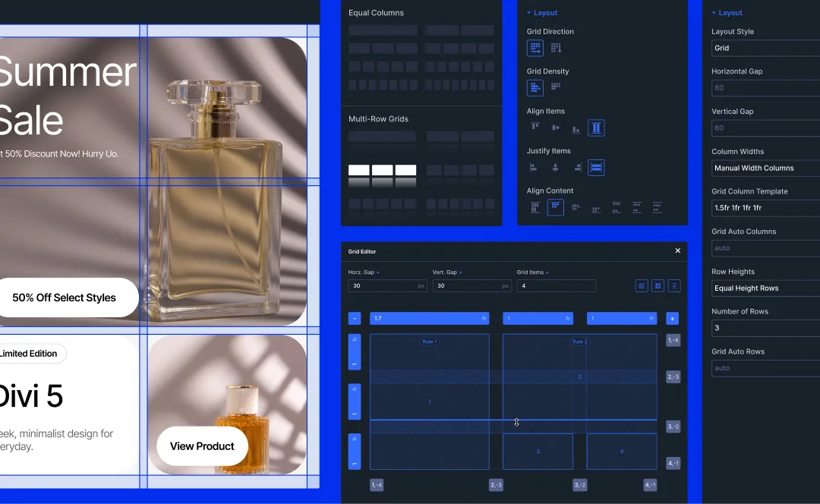The height and width of the screenshot is (504, 820).
Task: Set Align Content to space around
Action: pos(636,207)
